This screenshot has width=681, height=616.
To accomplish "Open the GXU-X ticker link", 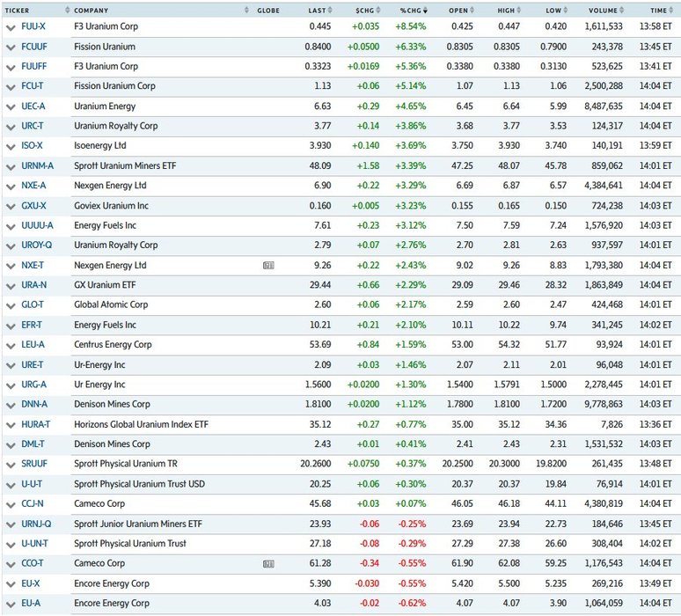I will pos(33,206).
